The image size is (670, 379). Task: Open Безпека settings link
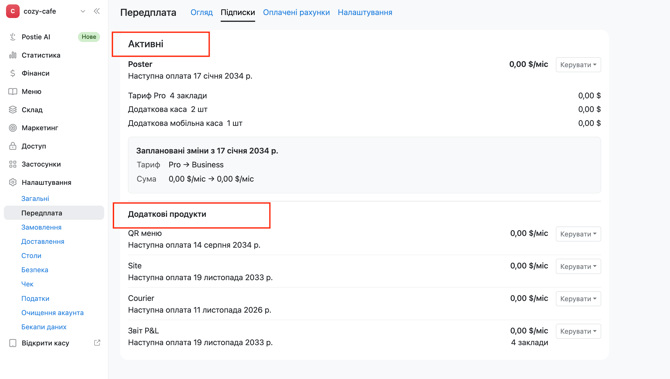coord(35,270)
